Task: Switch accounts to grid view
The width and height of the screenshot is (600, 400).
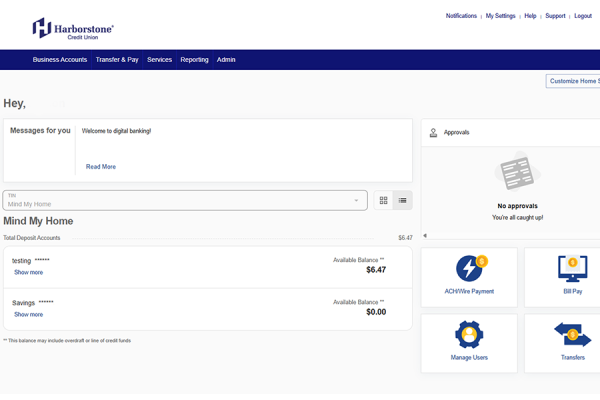Action: [383, 200]
